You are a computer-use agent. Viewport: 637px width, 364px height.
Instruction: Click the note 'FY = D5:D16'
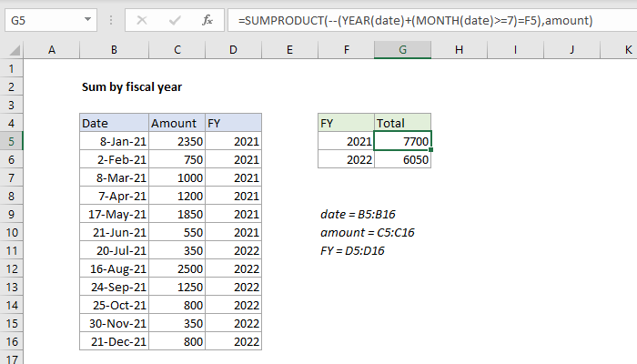pos(352,250)
